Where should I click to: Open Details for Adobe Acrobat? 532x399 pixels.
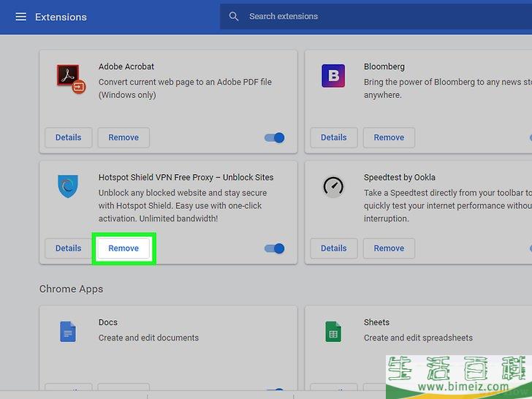tap(68, 137)
